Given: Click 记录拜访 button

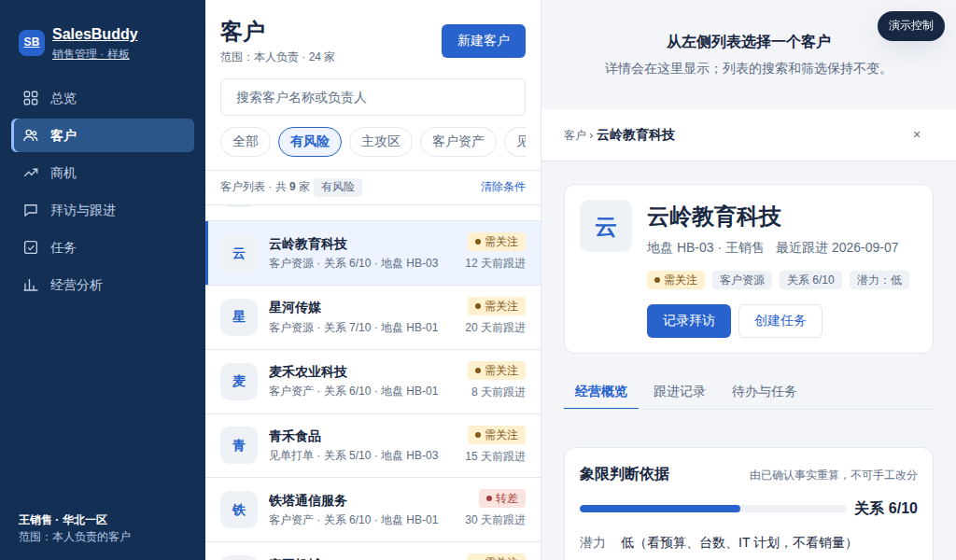Looking at the screenshot, I should [x=689, y=320].
